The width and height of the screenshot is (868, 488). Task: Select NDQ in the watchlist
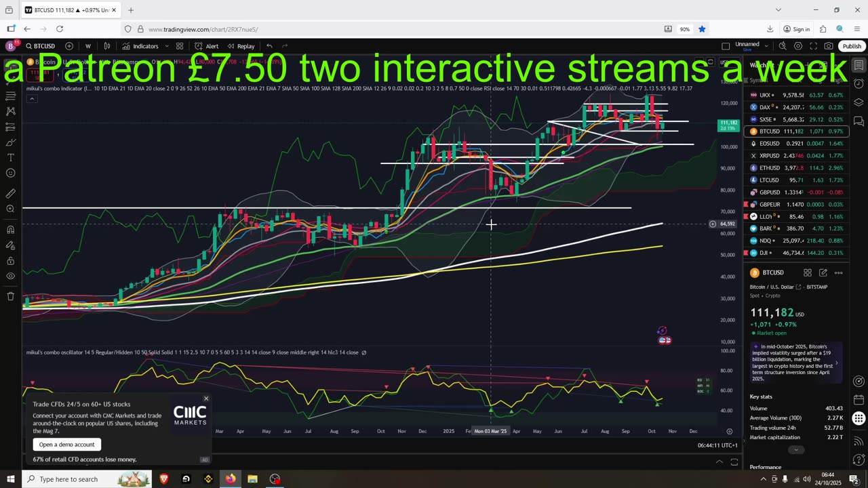pyautogui.click(x=797, y=241)
